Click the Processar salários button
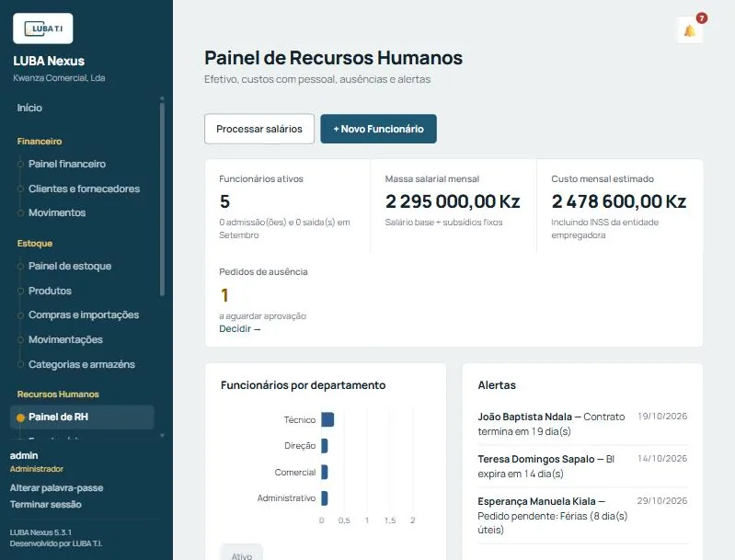The height and width of the screenshot is (560, 735). tap(259, 129)
